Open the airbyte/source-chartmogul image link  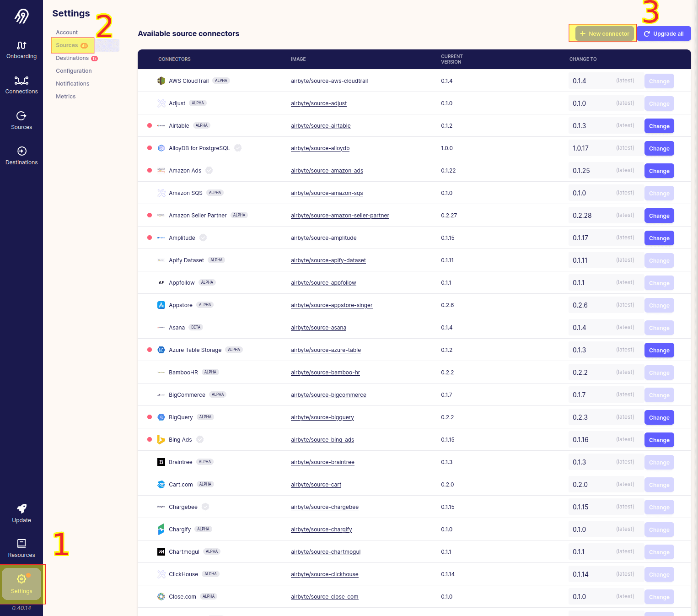(x=326, y=552)
